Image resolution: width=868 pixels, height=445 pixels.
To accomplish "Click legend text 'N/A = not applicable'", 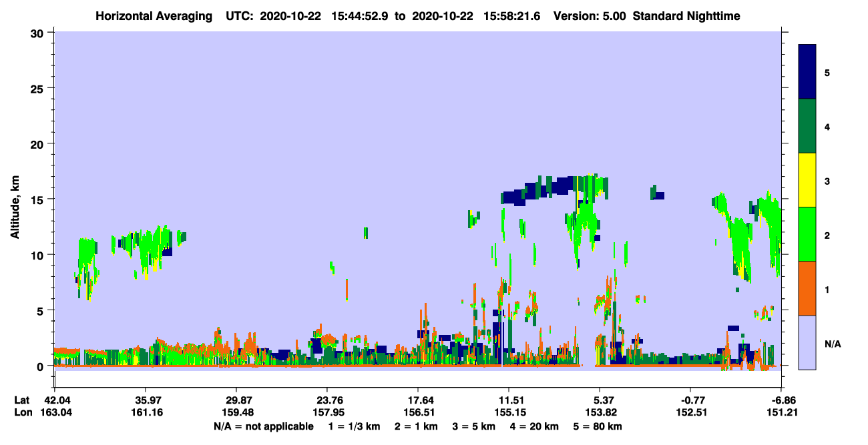I will click(x=263, y=426).
